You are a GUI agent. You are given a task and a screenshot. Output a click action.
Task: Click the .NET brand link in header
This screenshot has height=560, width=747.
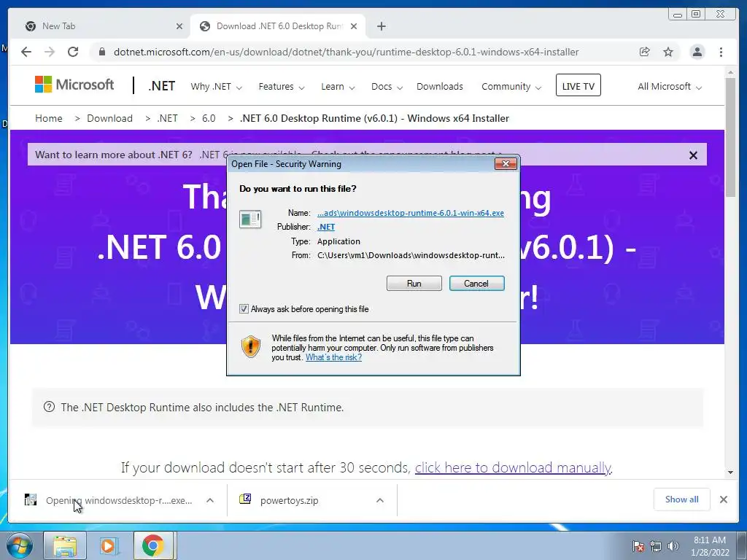click(161, 86)
